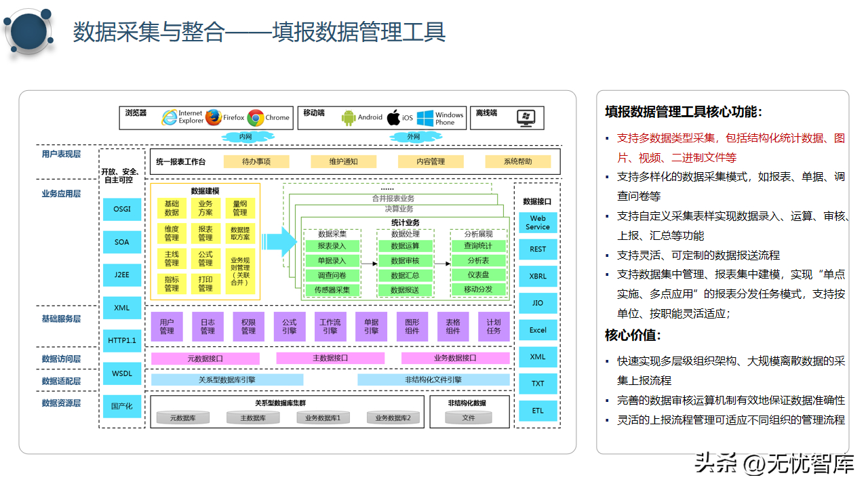The height and width of the screenshot is (488, 868).
Task: Click the Excel interface box
Action: 538,330
